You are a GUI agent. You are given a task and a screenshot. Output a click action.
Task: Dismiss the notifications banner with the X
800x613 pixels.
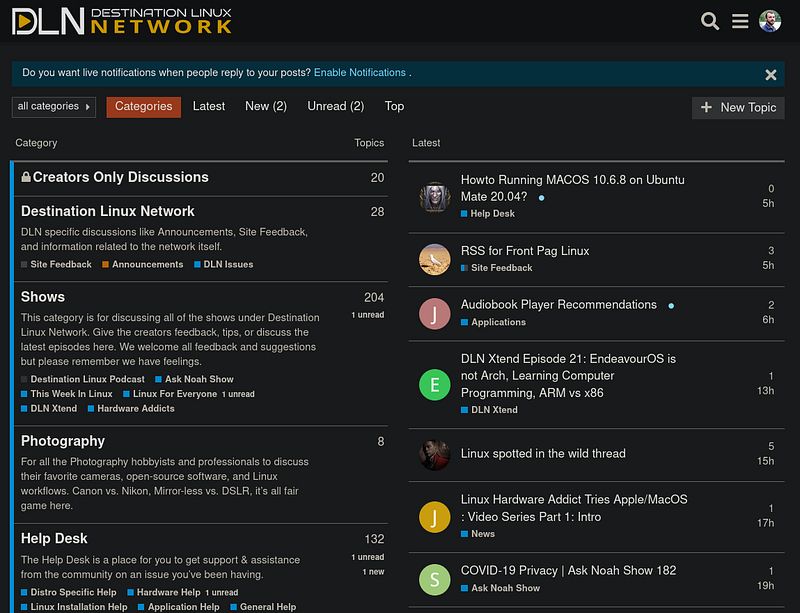point(770,75)
